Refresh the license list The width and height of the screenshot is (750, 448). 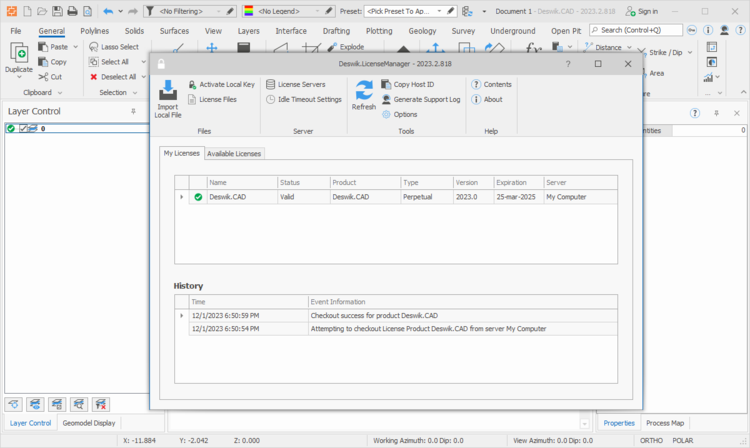(364, 95)
